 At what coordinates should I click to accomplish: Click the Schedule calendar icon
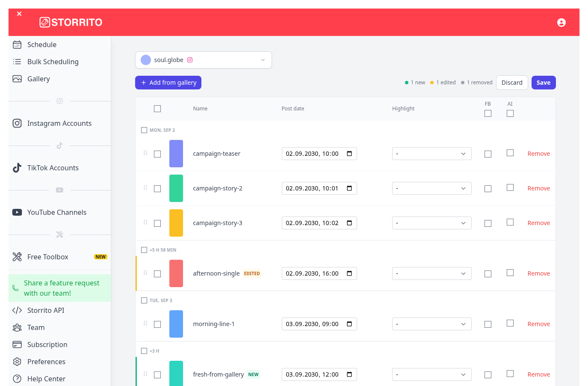[17, 45]
